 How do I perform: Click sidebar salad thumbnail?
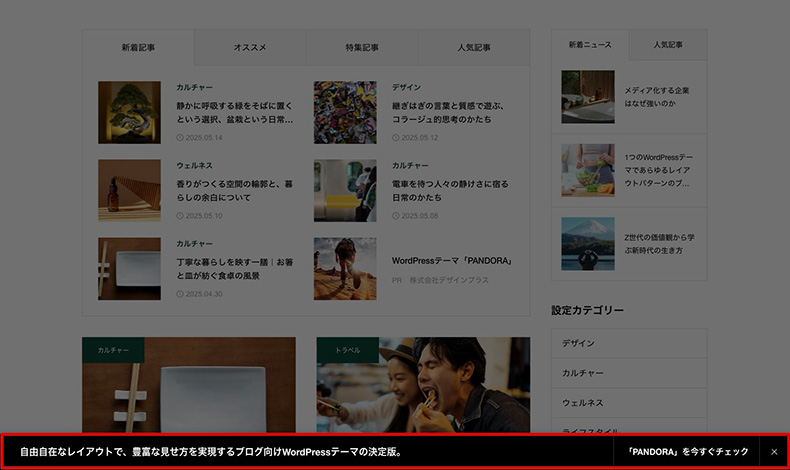click(588, 170)
